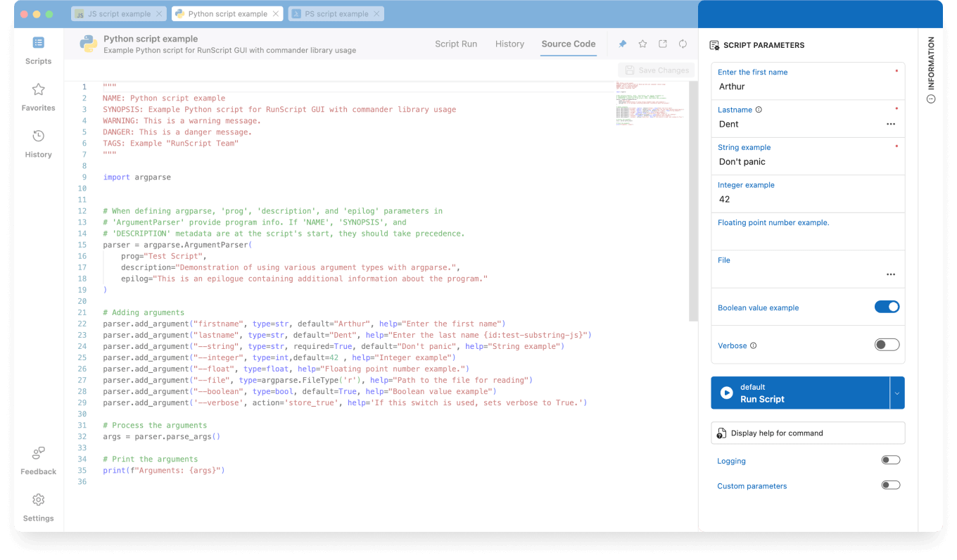Click the open-in-external-window icon
The image size is (957, 560).
pos(663,44)
